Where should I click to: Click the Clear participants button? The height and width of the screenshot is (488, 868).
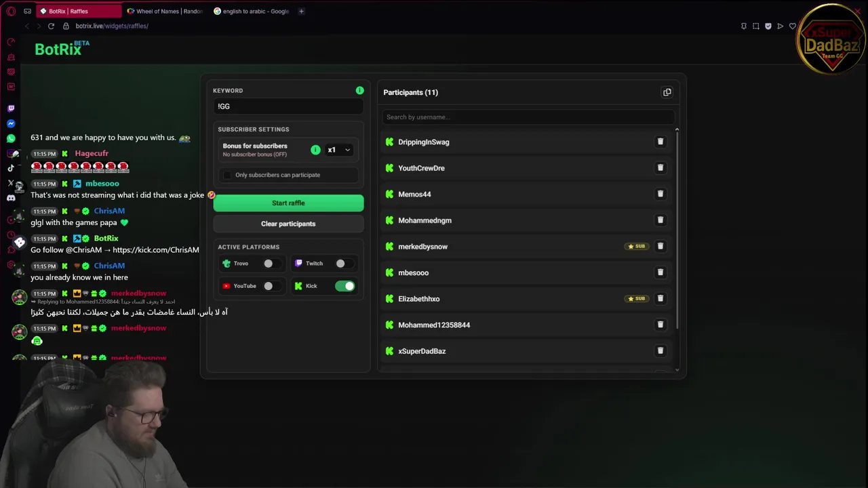pos(288,224)
